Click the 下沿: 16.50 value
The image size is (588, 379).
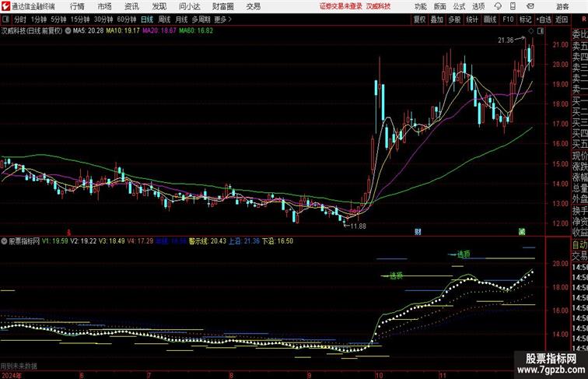pos(277,241)
